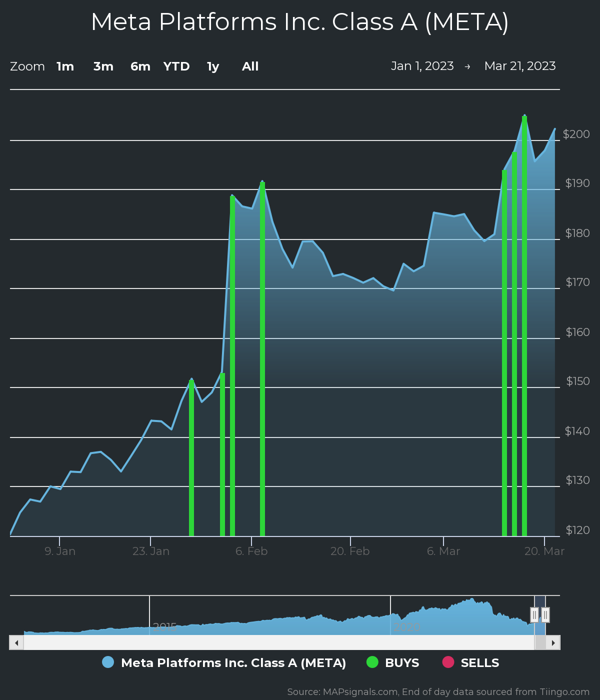Click the red SELLS legend dot

click(448, 662)
